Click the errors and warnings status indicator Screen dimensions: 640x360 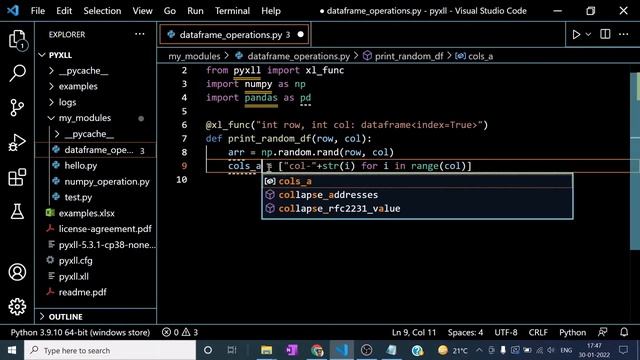(x=180, y=332)
